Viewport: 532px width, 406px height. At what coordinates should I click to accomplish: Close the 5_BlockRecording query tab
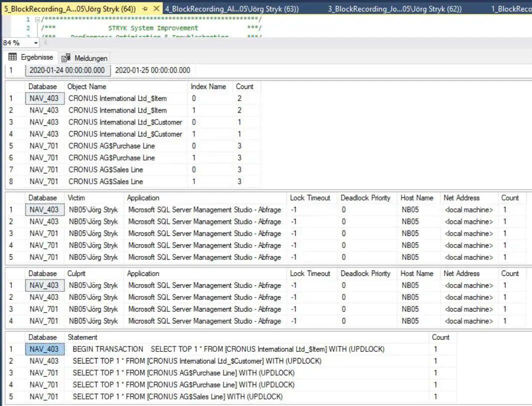(156, 8)
